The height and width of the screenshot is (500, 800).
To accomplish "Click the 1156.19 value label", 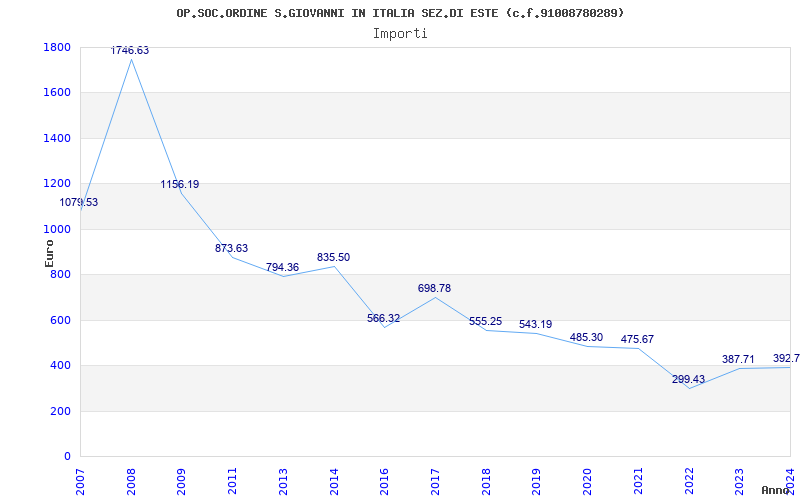I will [x=180, y=184].
